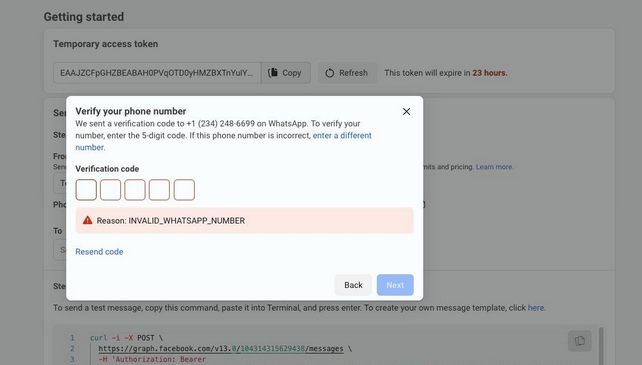Image resolution: width=642 pixels, height=365 pixels.
Task: Select the temporary access token text field
Action: (x=157, y=73)
